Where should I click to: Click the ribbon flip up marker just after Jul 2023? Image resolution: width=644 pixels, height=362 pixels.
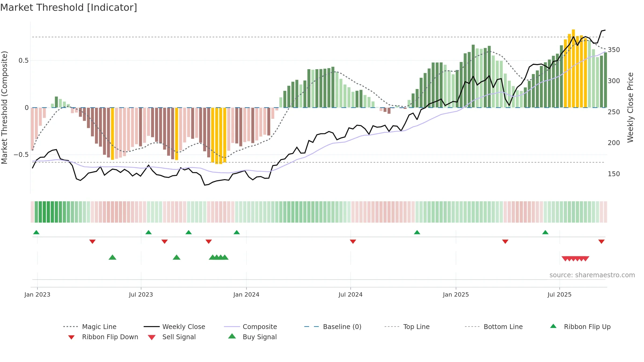(148, 232)
